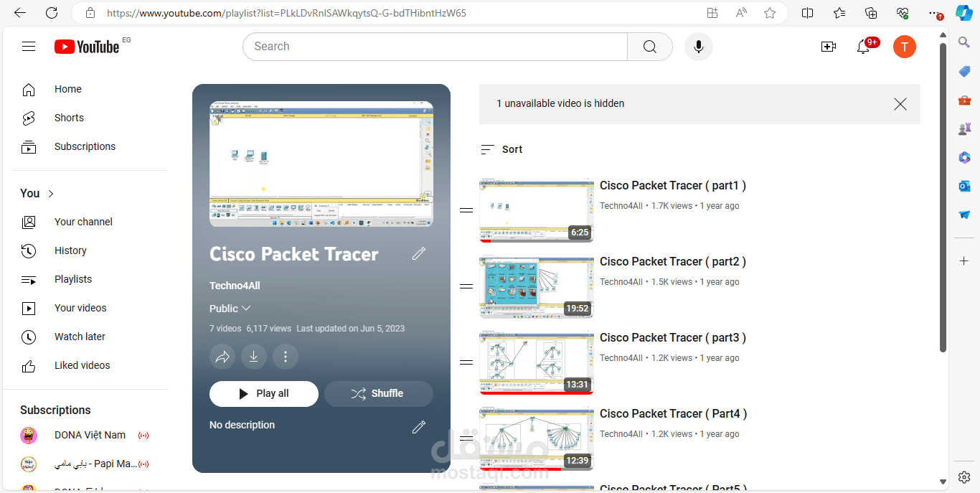Open sidebar settings gear
This screenshot has height=493, width=980.
[x=964, y=477]
